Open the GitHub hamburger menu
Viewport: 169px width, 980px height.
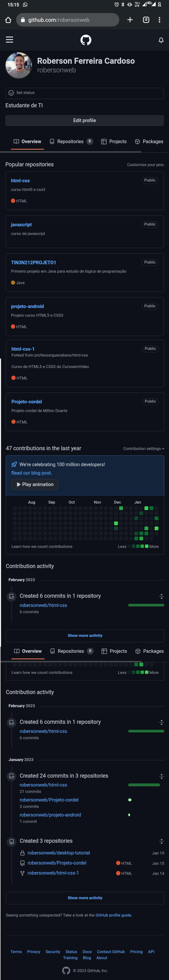tap(10, 40)
